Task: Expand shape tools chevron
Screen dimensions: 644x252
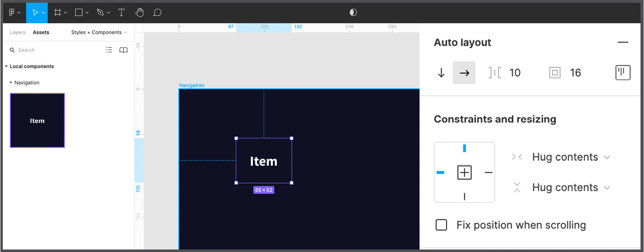Action: click(x=87, y=13)
